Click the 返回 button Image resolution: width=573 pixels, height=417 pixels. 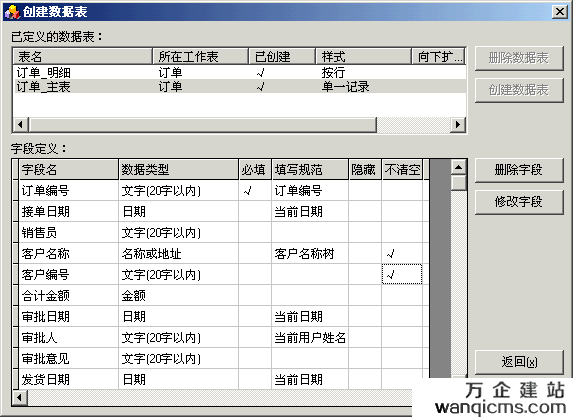coord(519,362)
